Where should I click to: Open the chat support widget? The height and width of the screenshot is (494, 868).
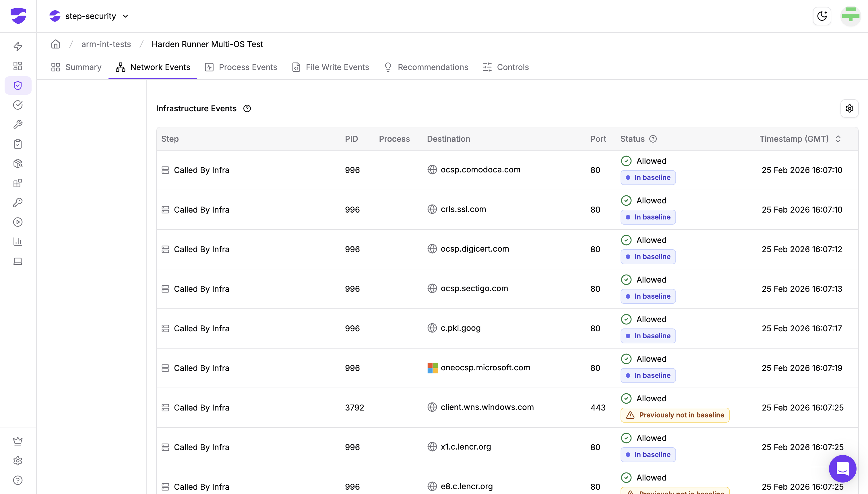842,468
